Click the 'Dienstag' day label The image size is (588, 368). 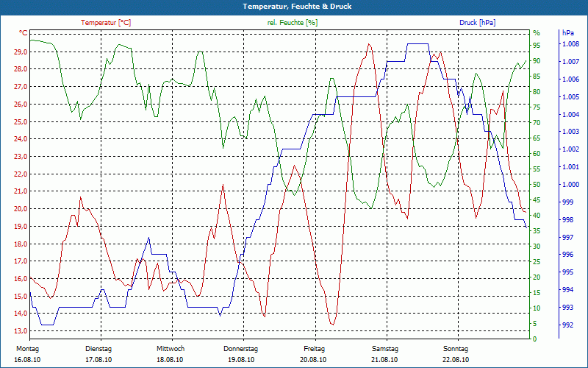pyautogui.click(x=98, y=349)
